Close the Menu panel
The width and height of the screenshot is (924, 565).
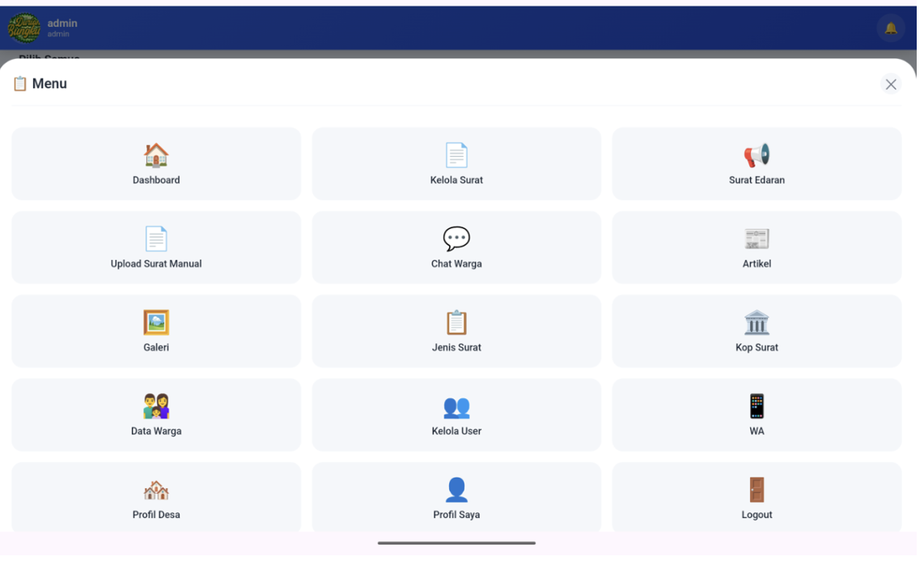point(890,84)
